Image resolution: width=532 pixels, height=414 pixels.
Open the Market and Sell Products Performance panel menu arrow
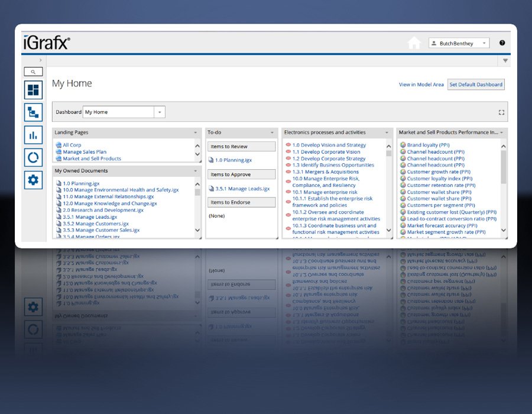pyautogui.click(x=501, y=132)
